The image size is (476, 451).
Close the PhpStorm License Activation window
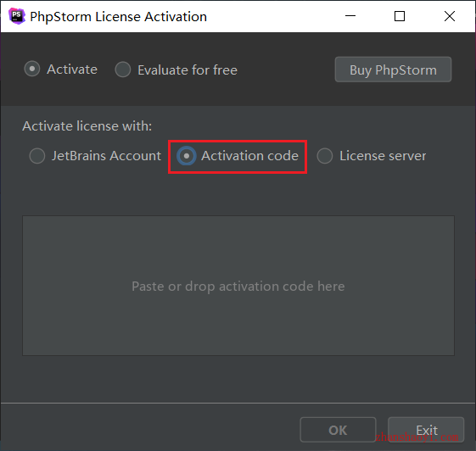pos(450,16)
